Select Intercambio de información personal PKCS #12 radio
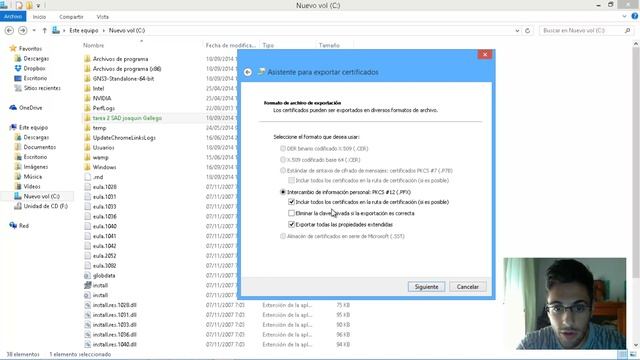This screenshot has width=640, height=360. (x=283, y=192)
